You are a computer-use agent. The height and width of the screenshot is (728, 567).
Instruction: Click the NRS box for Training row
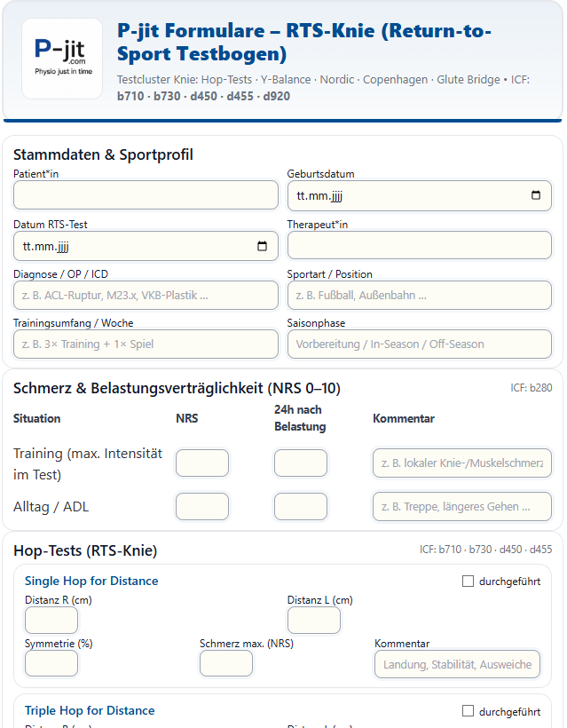(x=202, y=463)
